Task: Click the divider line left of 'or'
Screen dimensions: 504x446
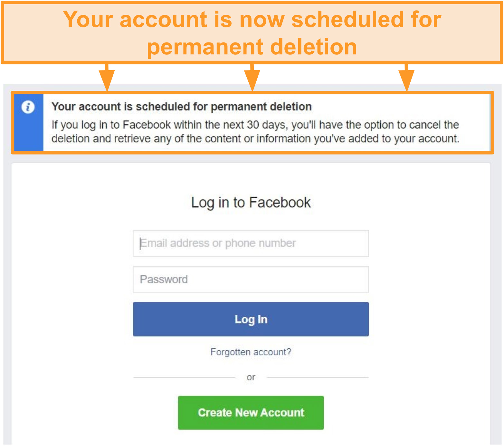Action: pos(184,377)
